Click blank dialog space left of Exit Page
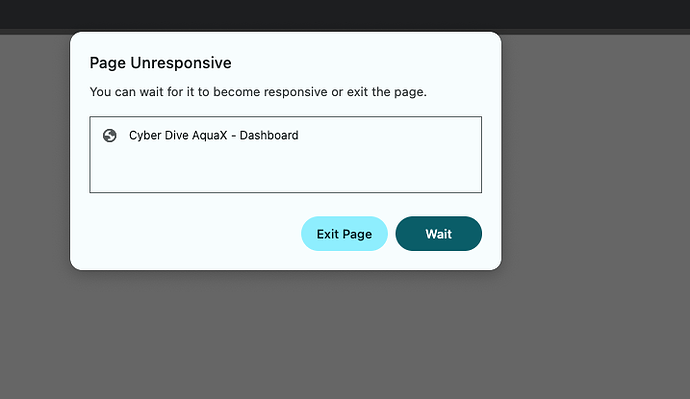The width and height of the screenshot is (690, 399). click(194, 234)
